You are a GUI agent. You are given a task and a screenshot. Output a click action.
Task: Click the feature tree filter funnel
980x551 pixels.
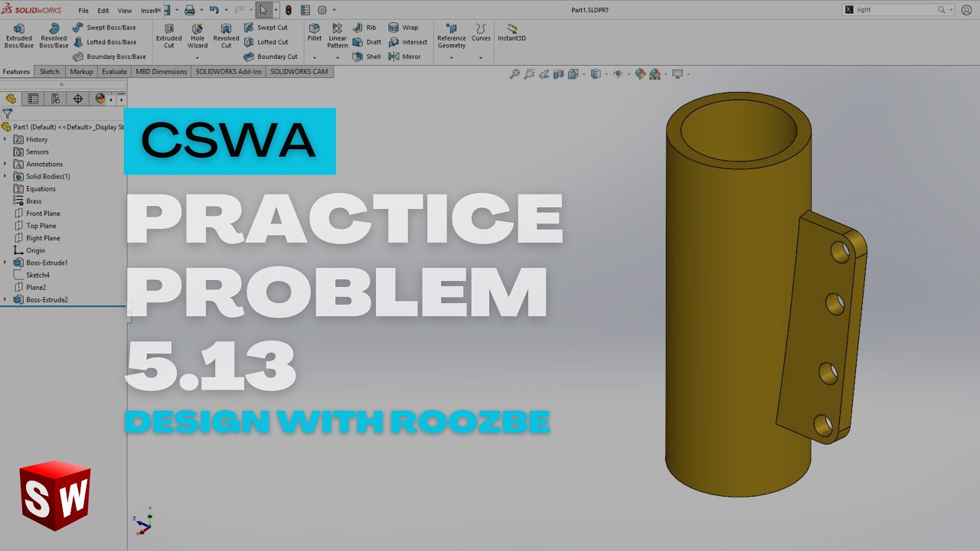(x=8, y=114)
